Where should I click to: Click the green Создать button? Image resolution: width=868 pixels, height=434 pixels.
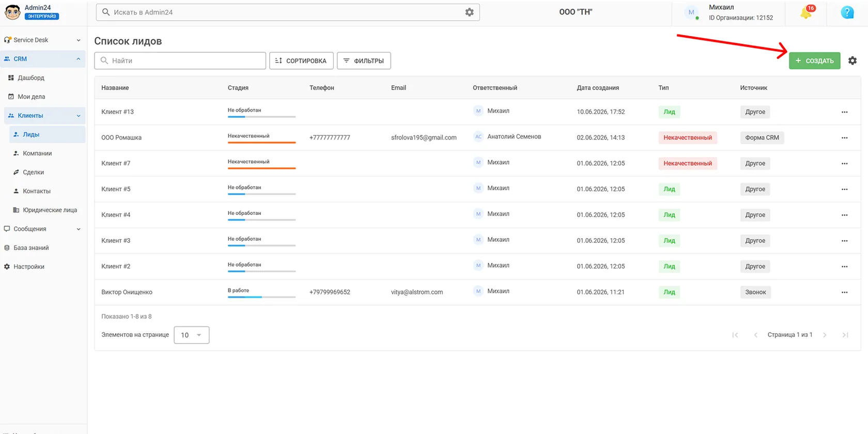[x=814, y=60]
